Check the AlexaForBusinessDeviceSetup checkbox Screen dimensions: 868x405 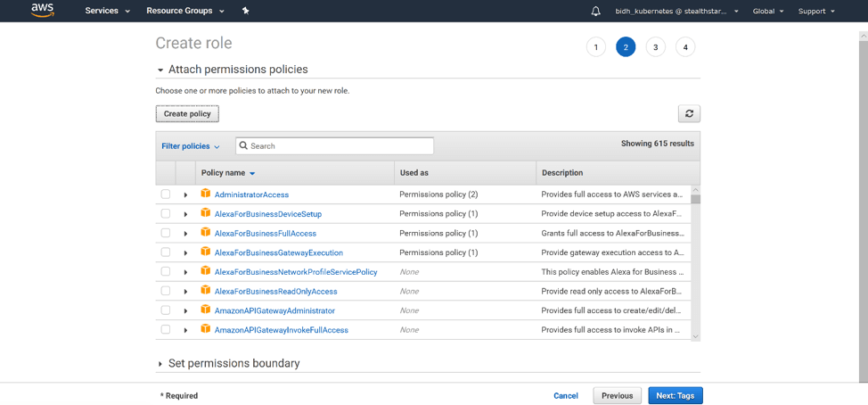[x=166, y=214]
